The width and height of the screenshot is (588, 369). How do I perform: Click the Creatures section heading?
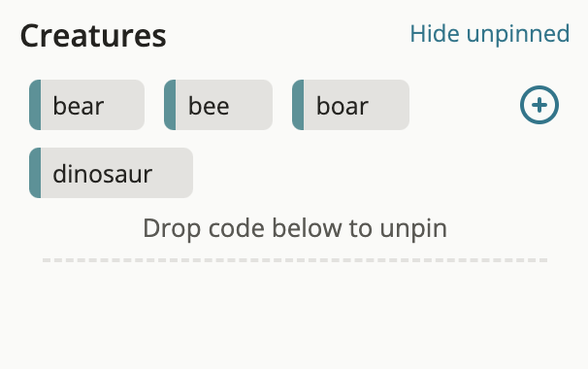pos(93,36)
